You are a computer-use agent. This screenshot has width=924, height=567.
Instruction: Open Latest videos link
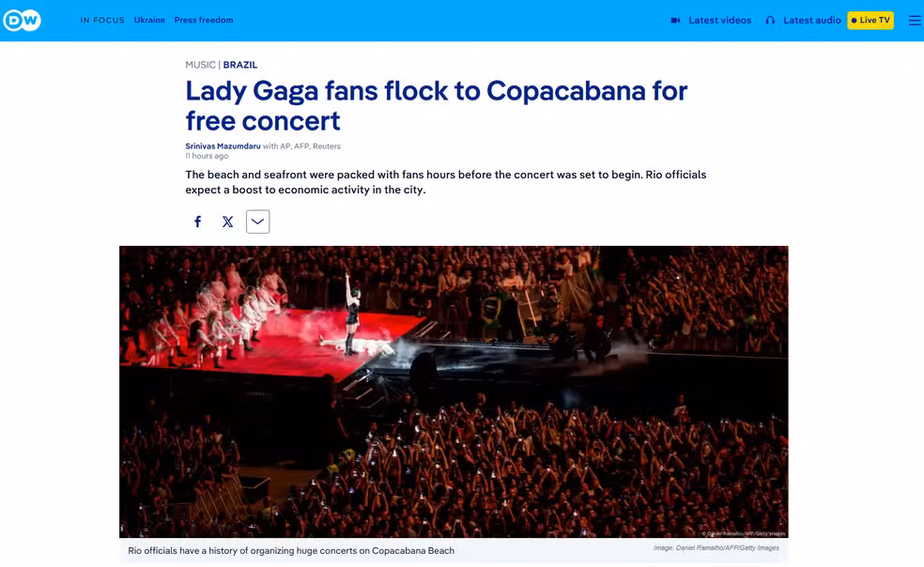[x=719, y=21]
